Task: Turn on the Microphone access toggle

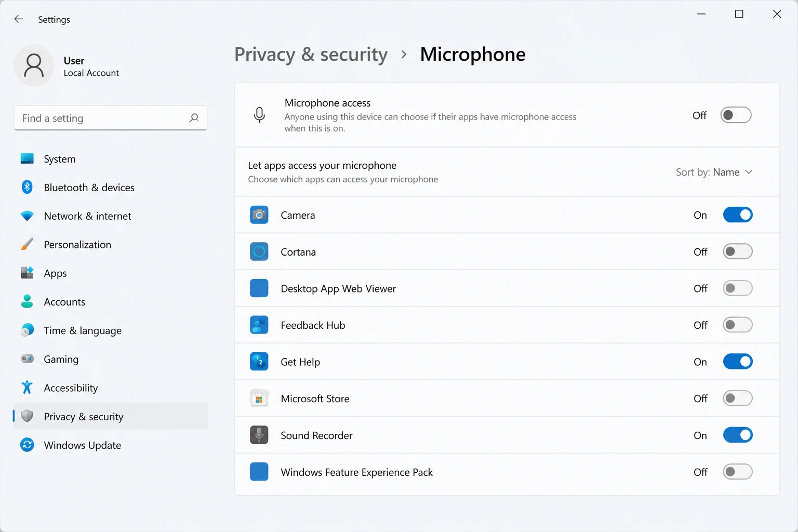Action: (736, 115)
